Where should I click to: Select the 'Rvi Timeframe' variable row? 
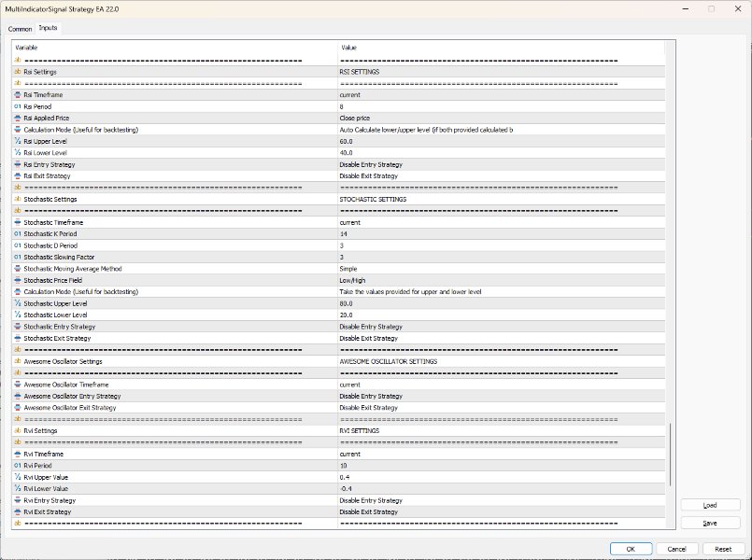[x=175, y=455]
